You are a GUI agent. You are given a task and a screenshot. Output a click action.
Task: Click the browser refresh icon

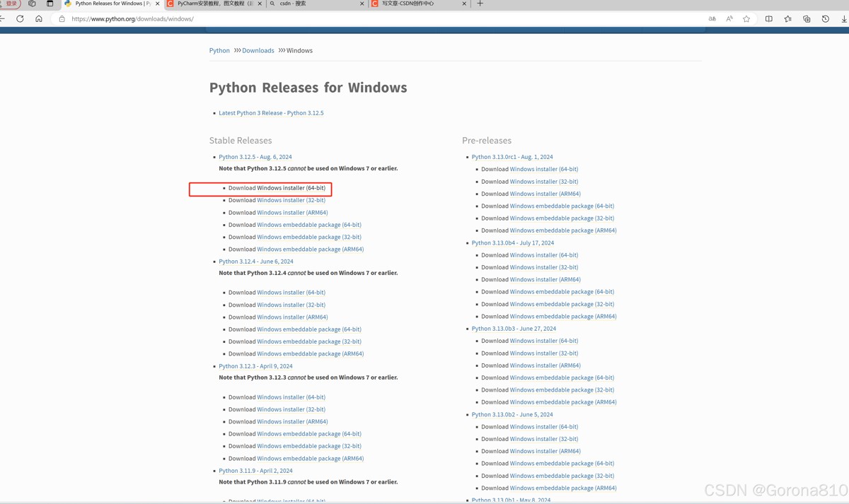pyautogui.click(x=20, y=19)
